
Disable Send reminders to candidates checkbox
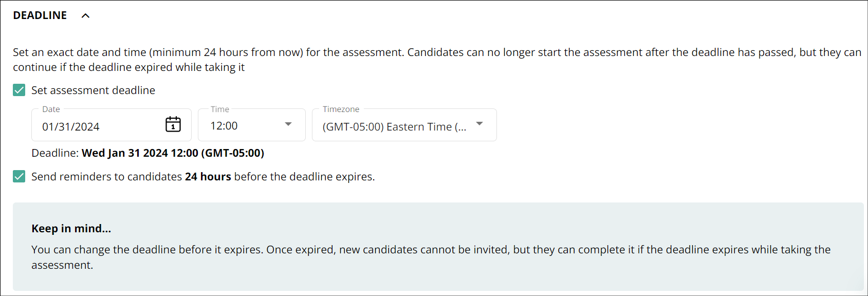19,177
